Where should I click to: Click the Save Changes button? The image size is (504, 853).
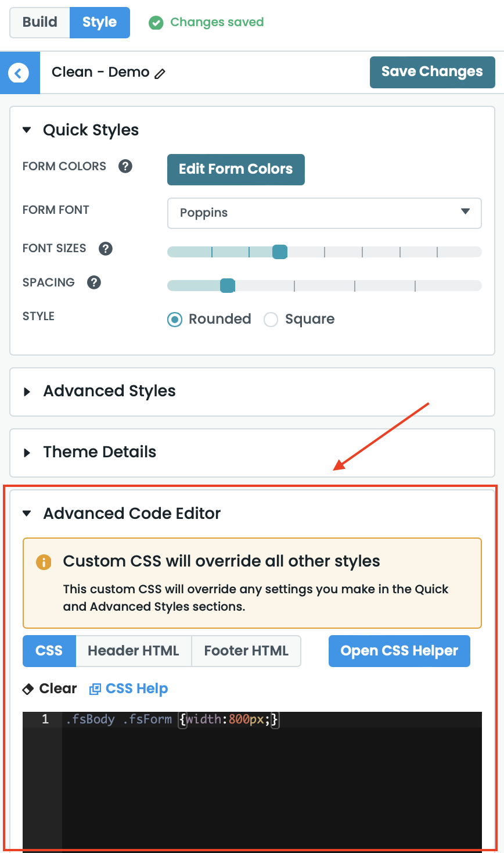pyautogui.click(x=432, y=72)
